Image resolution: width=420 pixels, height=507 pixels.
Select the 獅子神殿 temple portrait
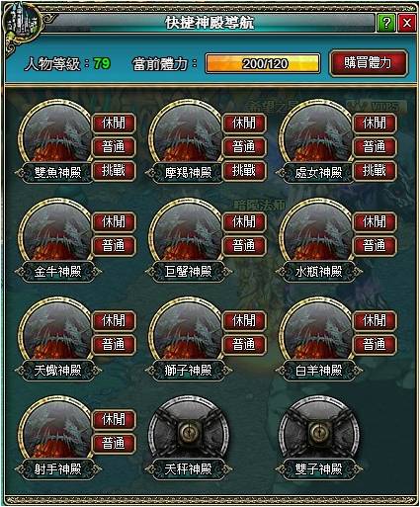187,332
